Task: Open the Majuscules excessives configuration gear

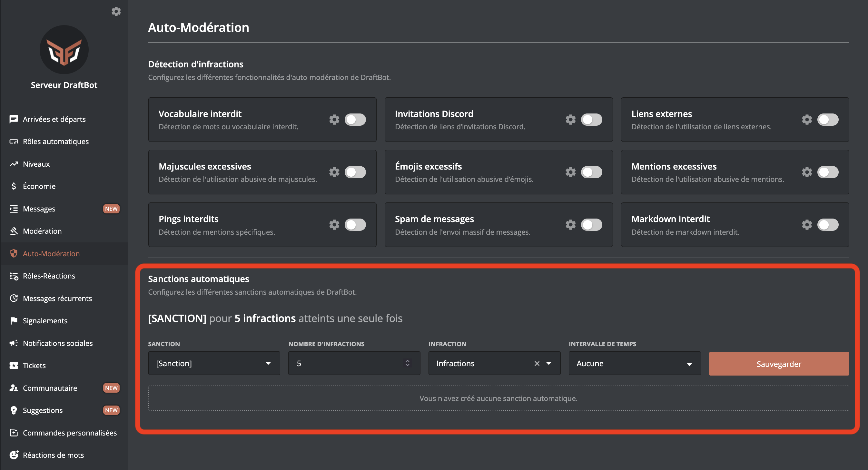Action: point(334,172)
